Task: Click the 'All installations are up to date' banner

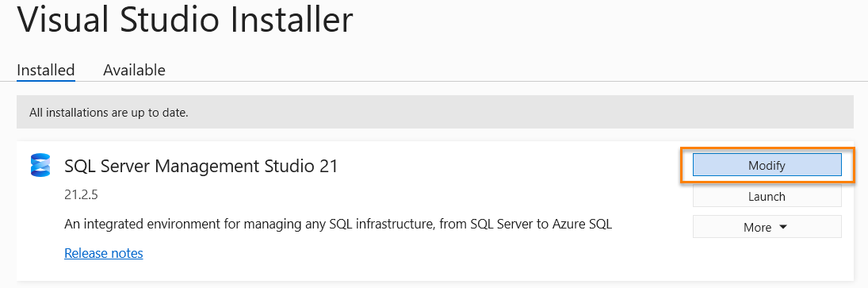Action: [435, 113]
